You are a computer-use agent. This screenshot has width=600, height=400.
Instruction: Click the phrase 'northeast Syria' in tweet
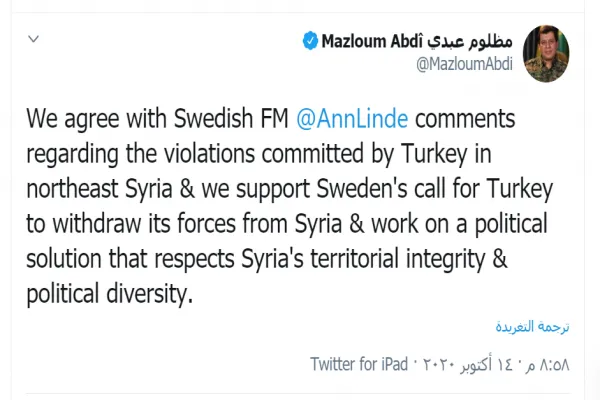(99, 189)
